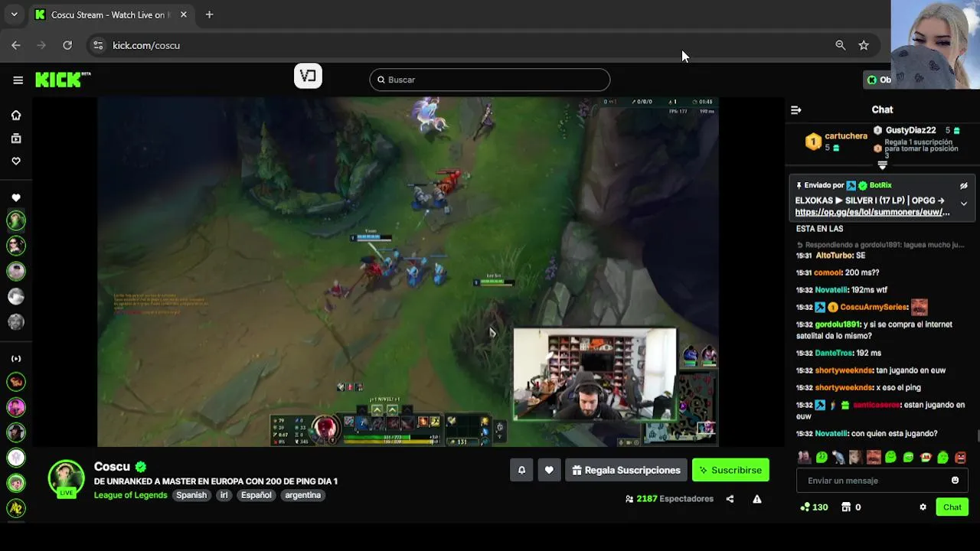Click the recommended live broadcast icon
The width and height of the screenshot is (980, 551).
(16, 358)
